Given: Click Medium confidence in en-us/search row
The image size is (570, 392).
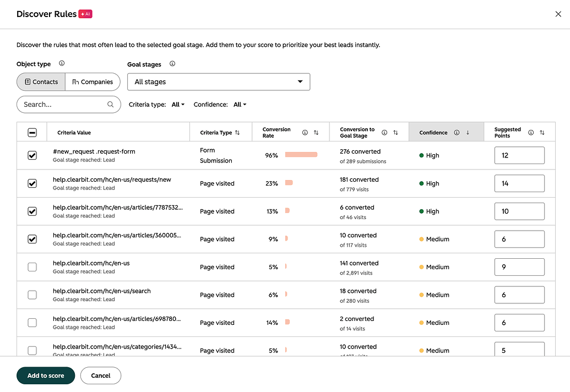Looking at the screenshot, I should (x=434, y=295).
